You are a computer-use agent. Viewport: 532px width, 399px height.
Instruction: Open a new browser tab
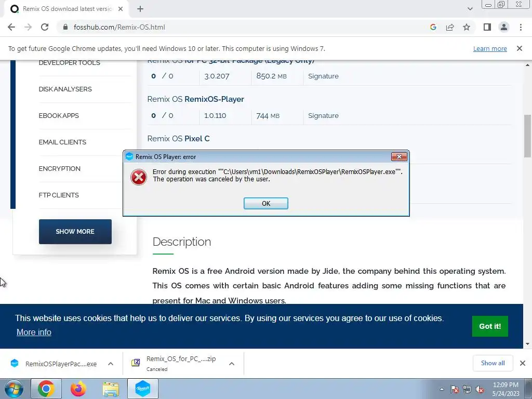click(x=140, y=9)
